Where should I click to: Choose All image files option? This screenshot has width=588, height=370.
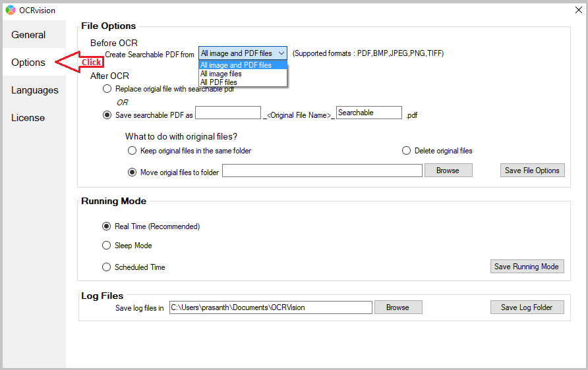pos(243,74)
